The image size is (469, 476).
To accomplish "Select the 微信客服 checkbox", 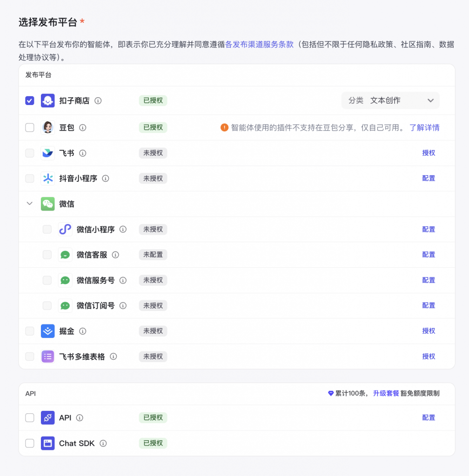I will click(x=47, y=255).
